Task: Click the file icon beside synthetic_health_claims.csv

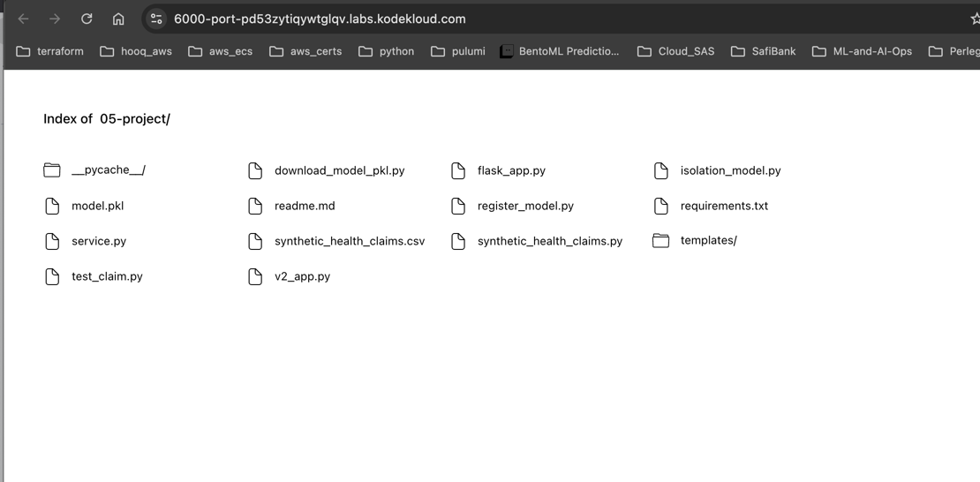Action: pos(255,241)
